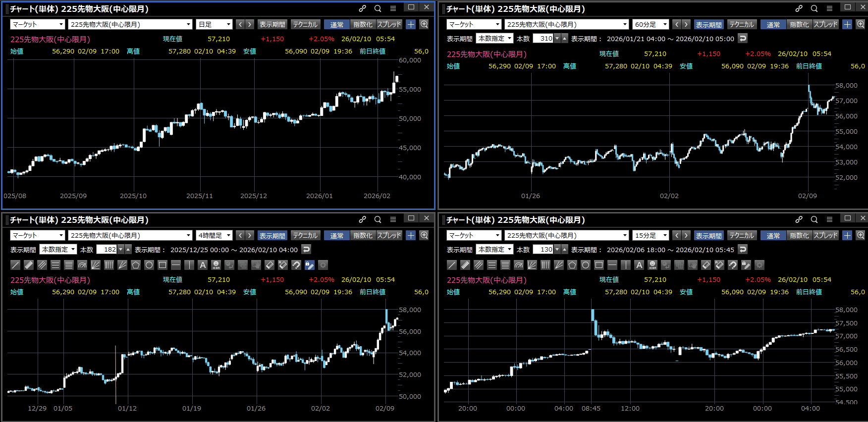Toggle the drawing lock icon in 4時間足 chart
Image resolution: width=868 pixels, height=422 pixels.
click(310, 265)
